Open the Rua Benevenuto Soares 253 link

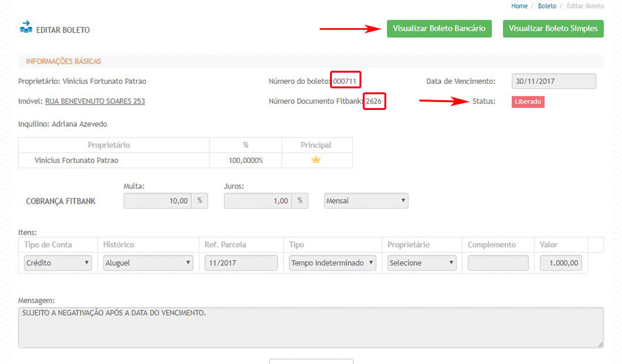95,101
